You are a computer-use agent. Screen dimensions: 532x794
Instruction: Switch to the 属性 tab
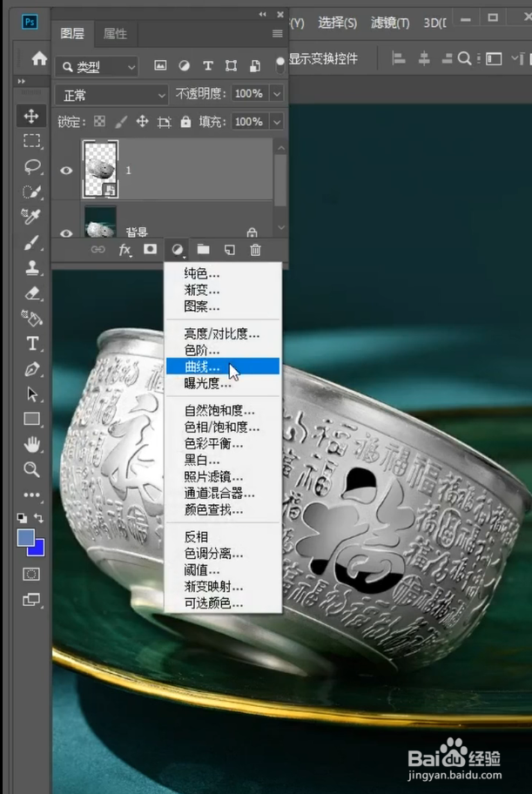[x=115, y=34]
